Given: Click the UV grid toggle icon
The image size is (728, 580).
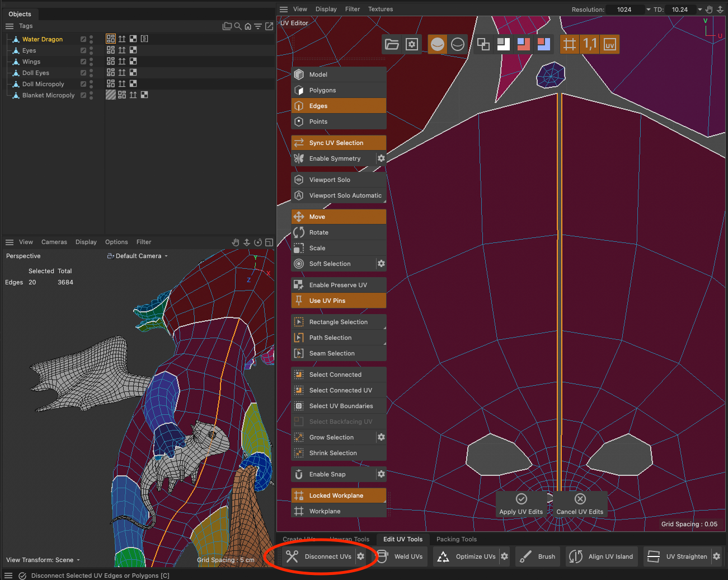Looking at the screenshot, I should (569, 44).
